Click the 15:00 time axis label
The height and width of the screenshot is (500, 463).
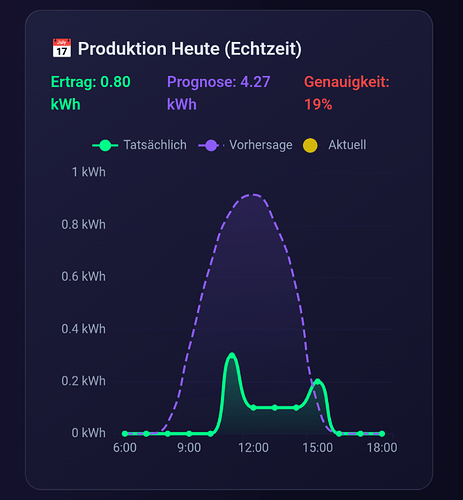click(318, 448)
